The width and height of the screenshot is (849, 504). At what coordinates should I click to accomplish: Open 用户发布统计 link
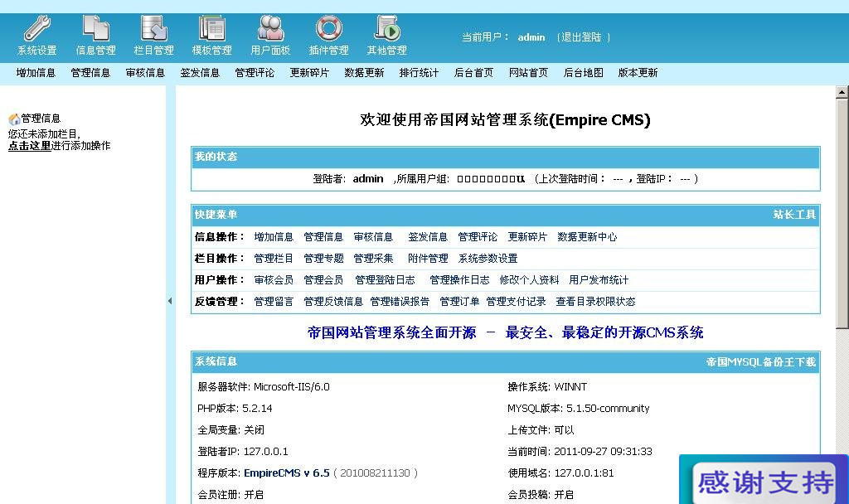pos(599,280)
